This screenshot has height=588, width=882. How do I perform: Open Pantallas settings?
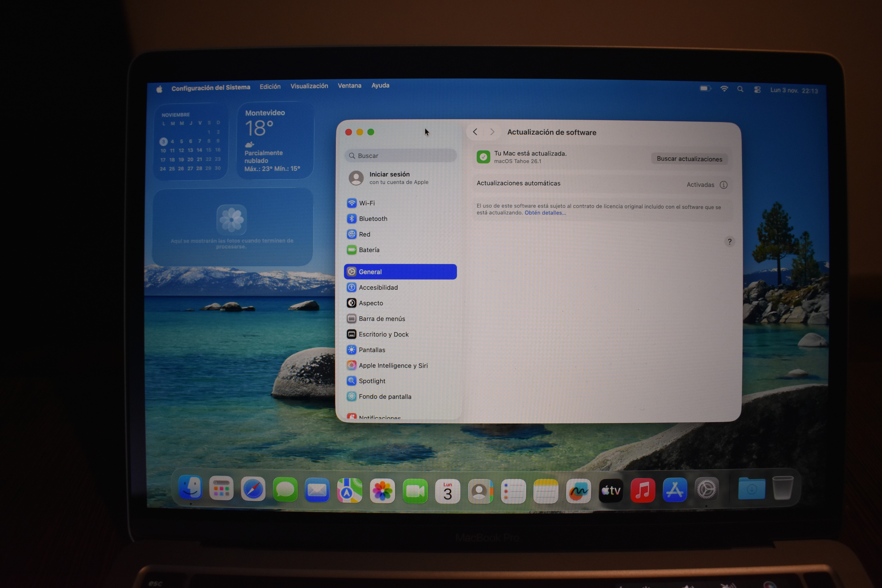[x=400, y=350]
